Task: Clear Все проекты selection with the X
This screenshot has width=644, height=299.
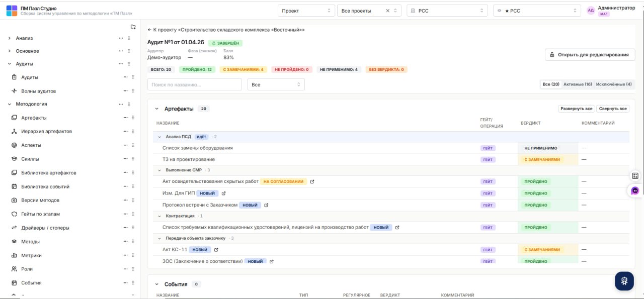Action: (387, 11)
